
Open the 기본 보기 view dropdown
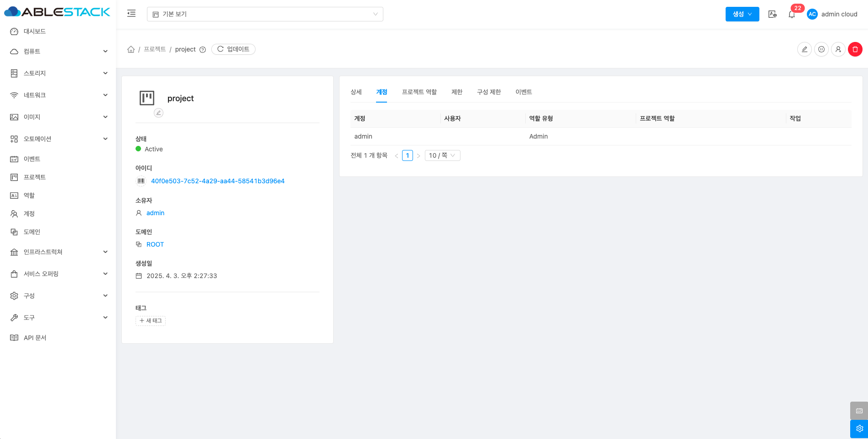click(x=265, y=14)
